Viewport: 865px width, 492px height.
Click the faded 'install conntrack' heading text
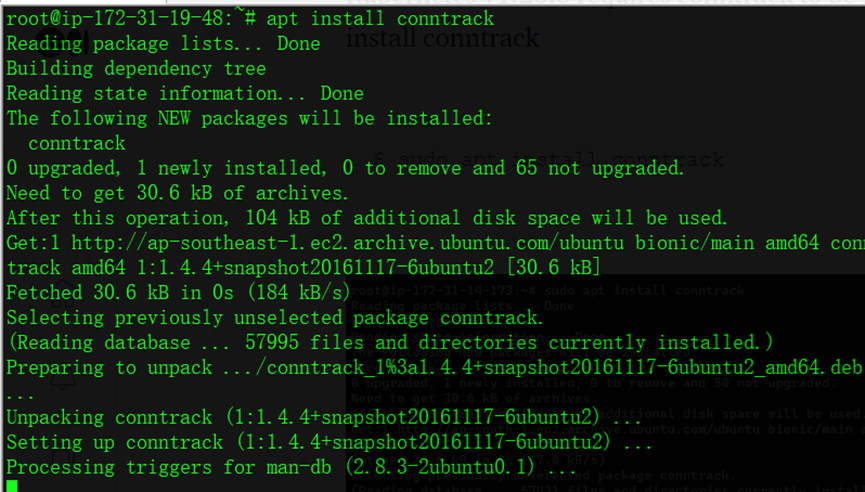pos(442,39)
